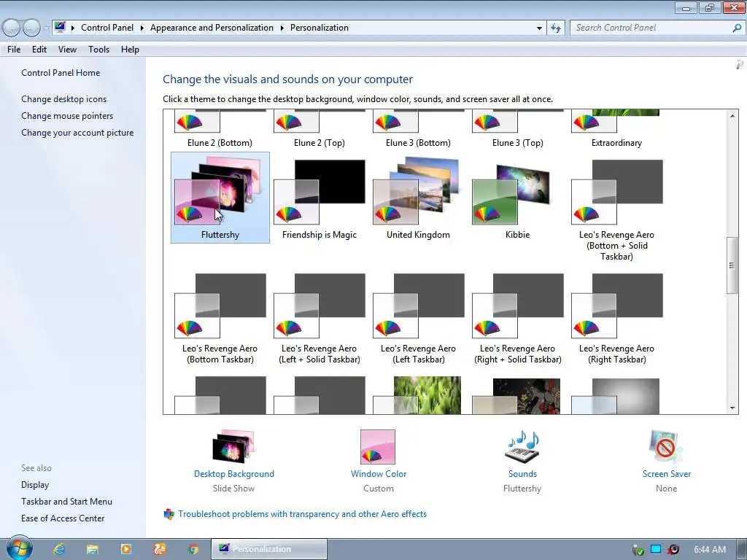Open the Tools menu
This screenshot has width=747, height=560.
click(98, 50)
